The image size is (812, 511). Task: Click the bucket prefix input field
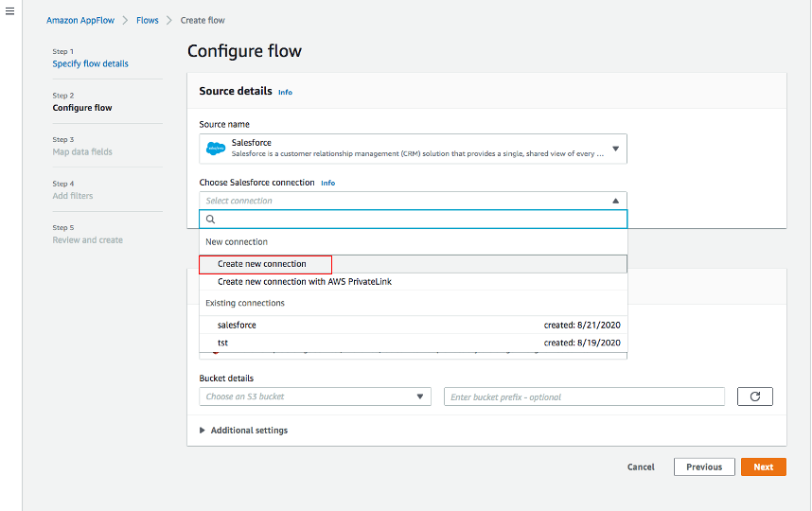click(x=584, y=396)
